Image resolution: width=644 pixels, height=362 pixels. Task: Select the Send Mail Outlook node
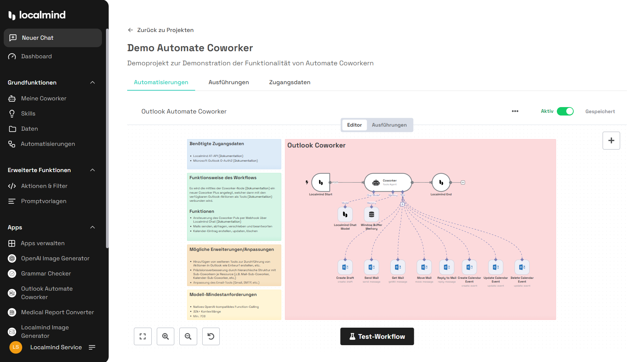click(371, 267)
